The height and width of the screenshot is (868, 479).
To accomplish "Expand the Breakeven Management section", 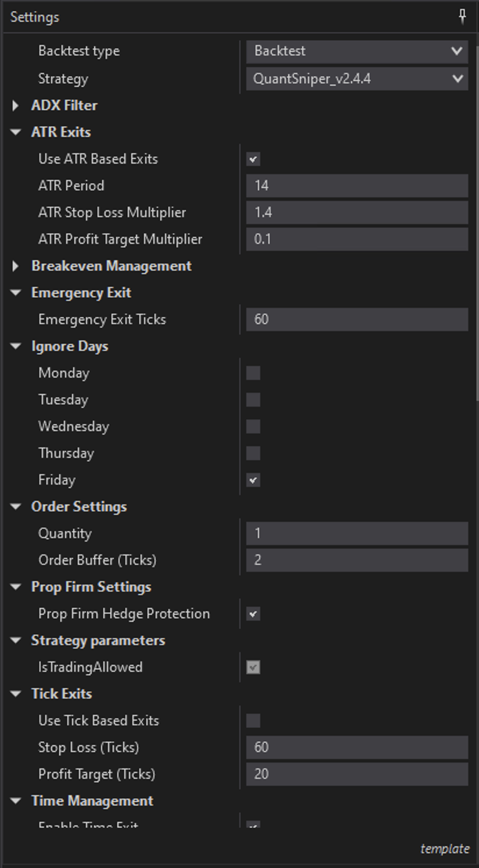I will point(16,266).
